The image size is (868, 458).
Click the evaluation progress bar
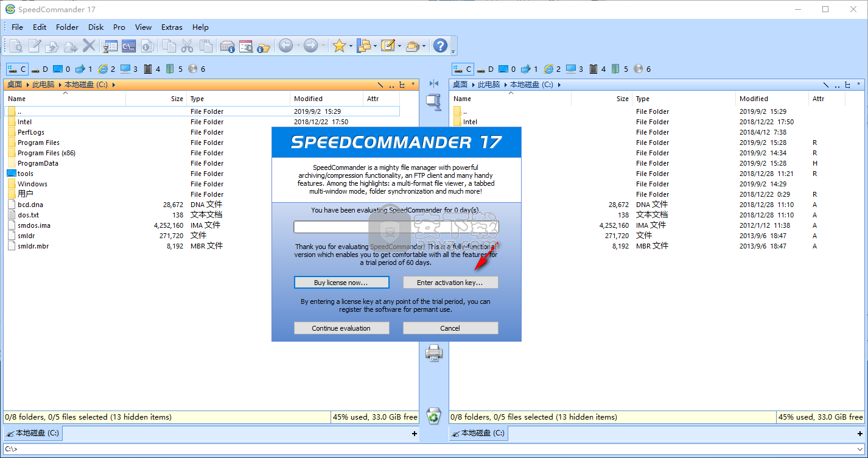click(x=396, y=227)
